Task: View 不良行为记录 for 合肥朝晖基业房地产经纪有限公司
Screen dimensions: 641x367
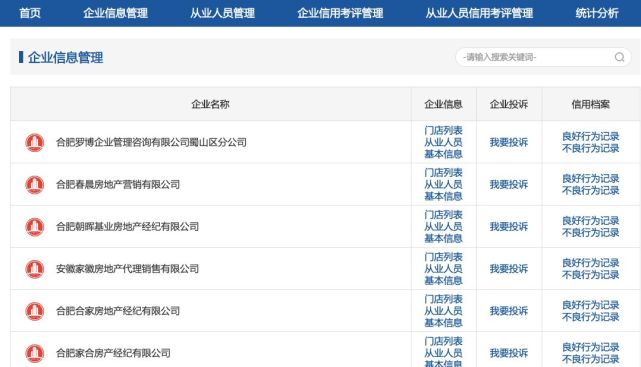Action: coord(591,232)
